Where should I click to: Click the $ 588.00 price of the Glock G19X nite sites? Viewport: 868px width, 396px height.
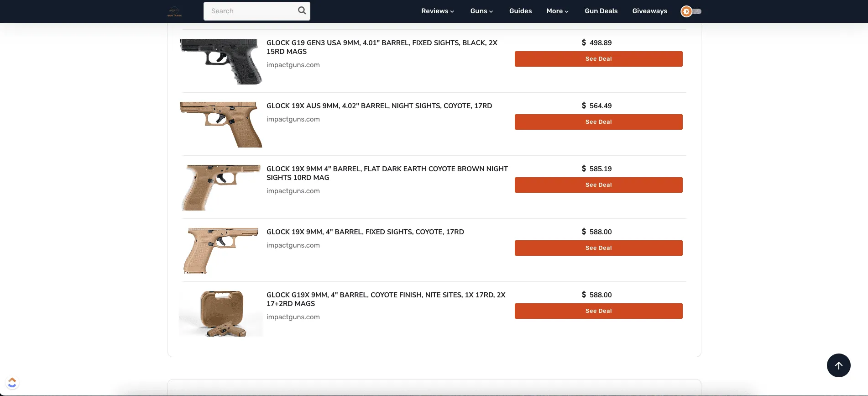click(x=596, y=295)
